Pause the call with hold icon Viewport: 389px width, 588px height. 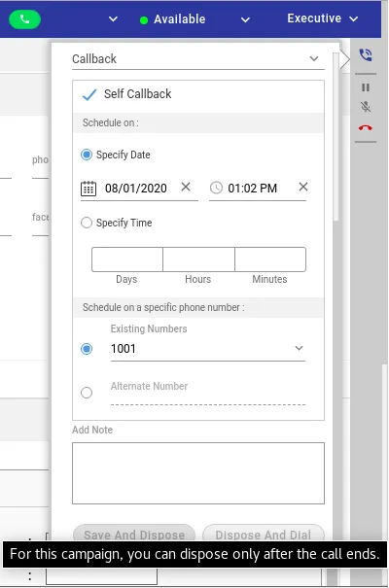[366, 87]
